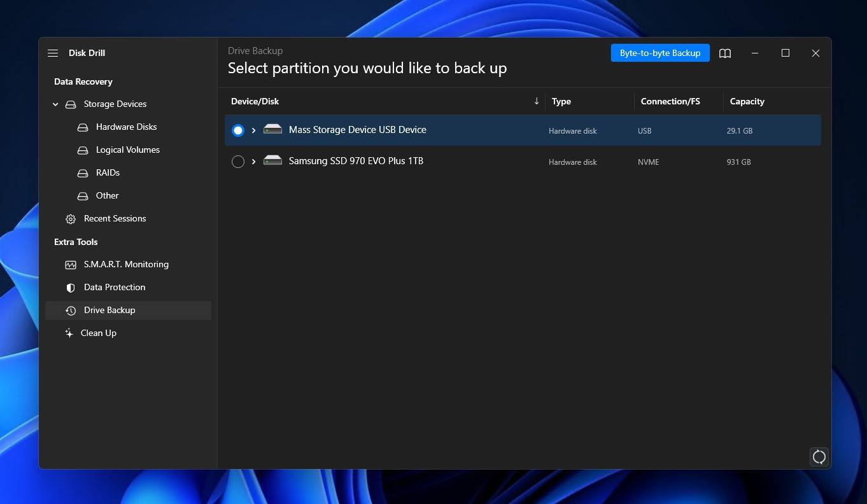Image resolution: width=867 pixels, height=504 pixels.
Task: Toggle the Device/Disk sort direction arrow
Action: pyautogui.click(x=536, y=101)
